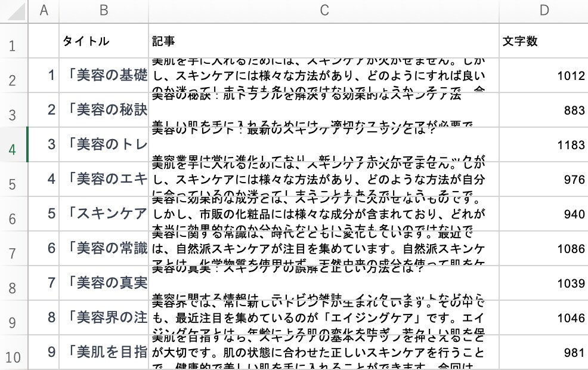Select cell with title 「スキンケア
Image resolution: width=588 pixels, height=370 pixels.
click(104, 214)
